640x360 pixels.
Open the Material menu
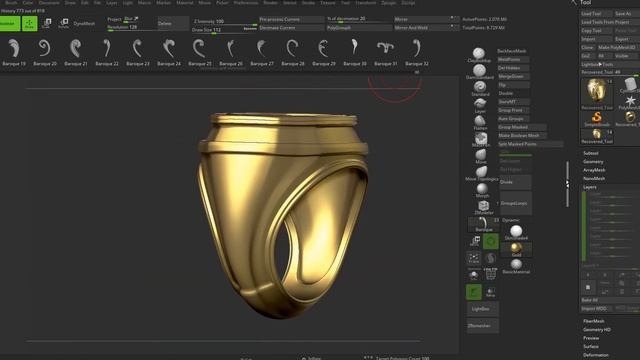coord(184,3)
